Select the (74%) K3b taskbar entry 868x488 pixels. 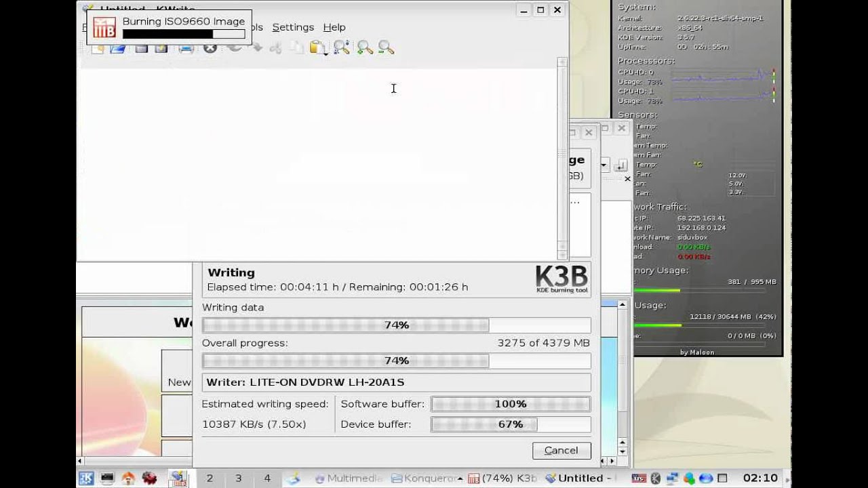tap(504, 479)
